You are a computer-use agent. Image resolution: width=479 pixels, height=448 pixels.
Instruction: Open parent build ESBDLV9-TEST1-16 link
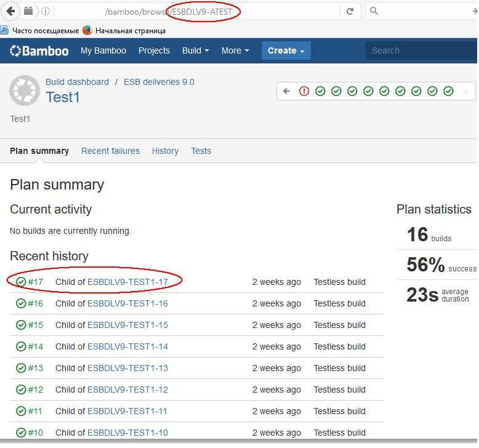(127, 303)
